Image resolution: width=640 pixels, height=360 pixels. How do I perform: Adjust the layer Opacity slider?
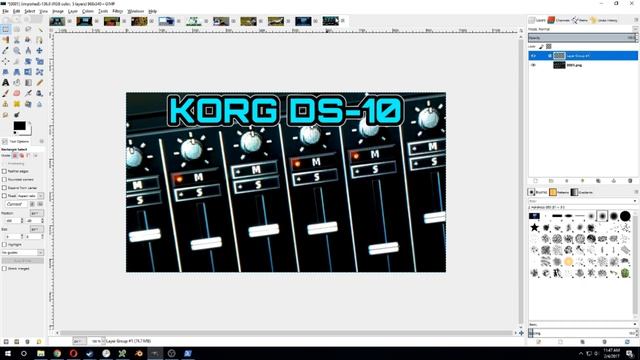[x=582, y=38]
